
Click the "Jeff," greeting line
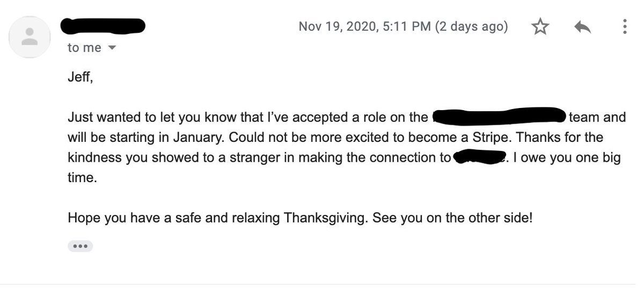[80, 77]
